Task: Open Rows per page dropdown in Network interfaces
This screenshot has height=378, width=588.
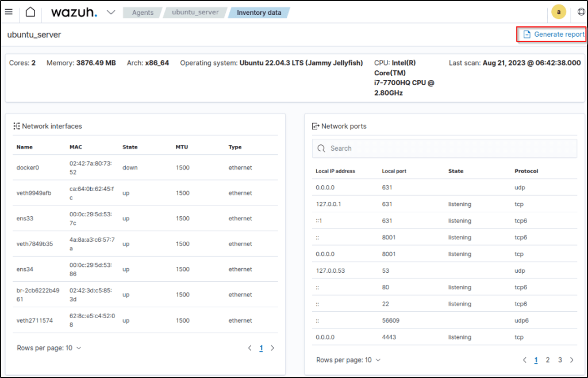Action: (x=49, y=348)
